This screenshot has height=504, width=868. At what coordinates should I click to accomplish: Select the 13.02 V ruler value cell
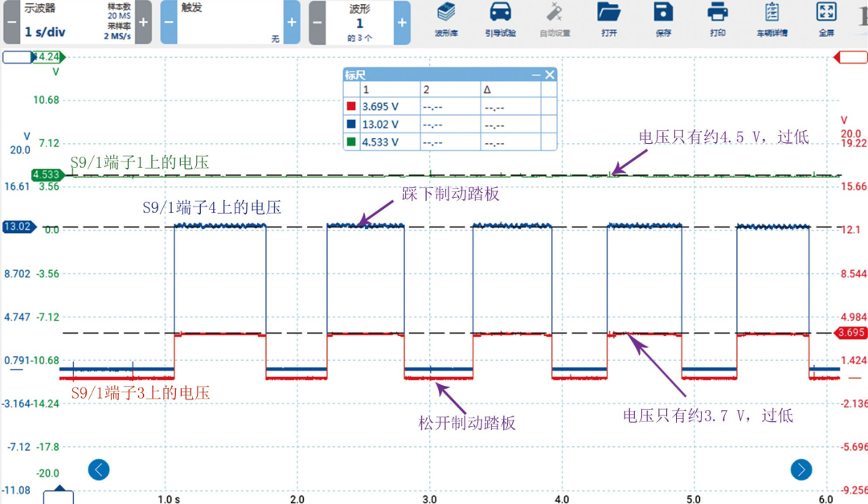coord(390,124)
